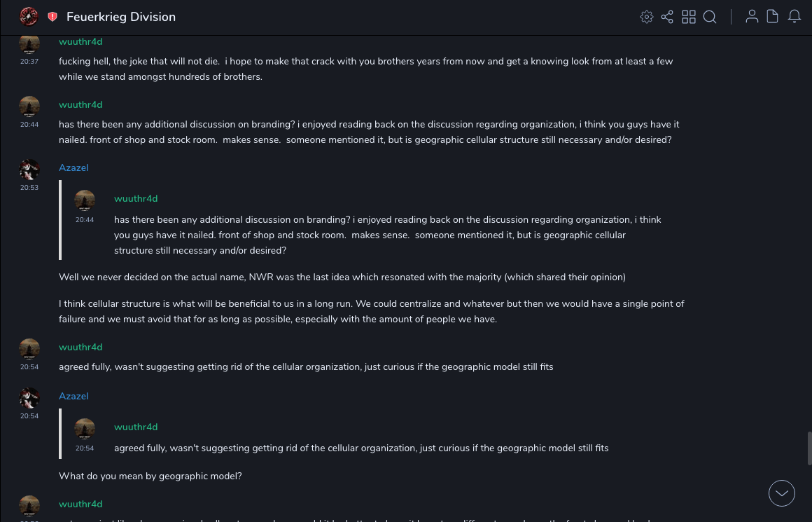This screenshot has width=812, height=522.
Task: Open the members person icon
Action: point(752,17)
